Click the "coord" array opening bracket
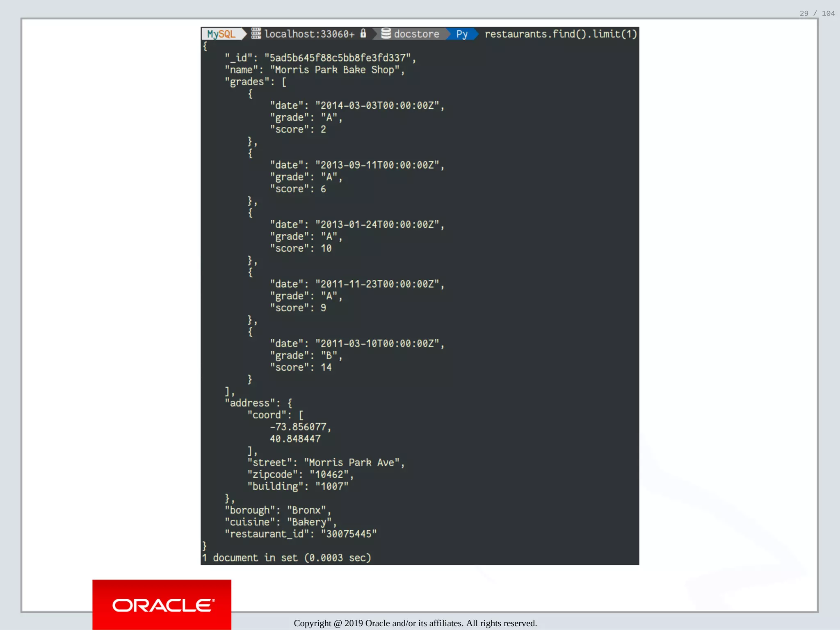Screen dimensions: 840x630 [301, 415]
